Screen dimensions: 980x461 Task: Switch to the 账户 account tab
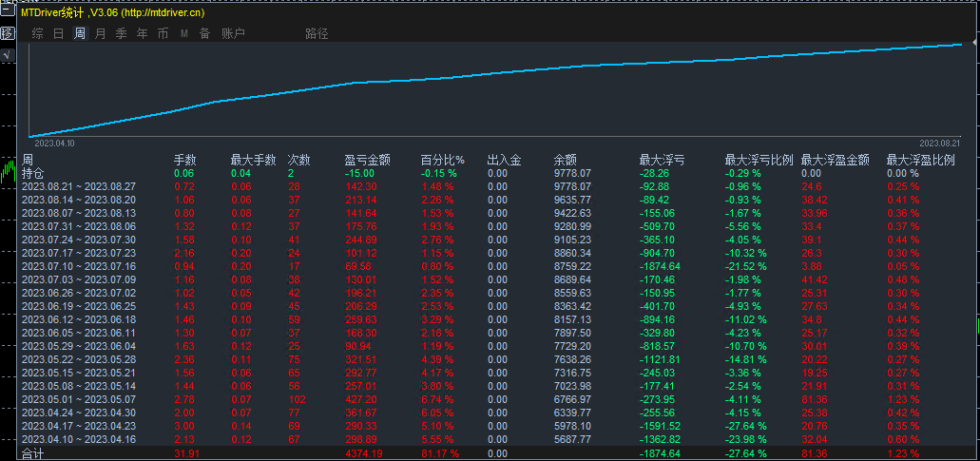pyautogui.click(x=233, y=33)
